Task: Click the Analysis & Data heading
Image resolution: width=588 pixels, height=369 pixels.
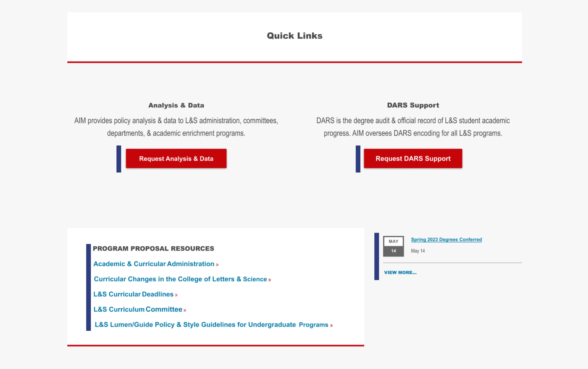Action: click(176, 105)
